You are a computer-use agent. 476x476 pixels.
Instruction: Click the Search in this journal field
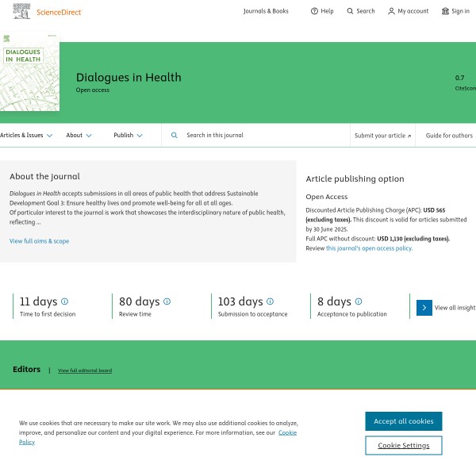[254, 136]
